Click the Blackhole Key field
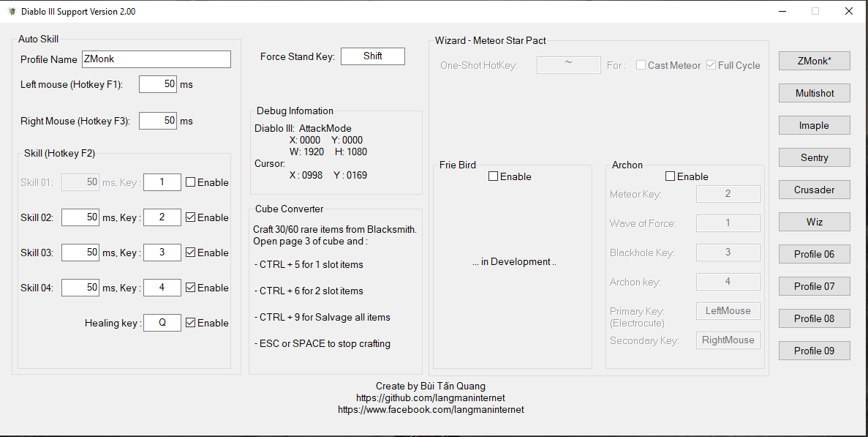Viewport: 868px width, 437px height. tap(728, 253)
